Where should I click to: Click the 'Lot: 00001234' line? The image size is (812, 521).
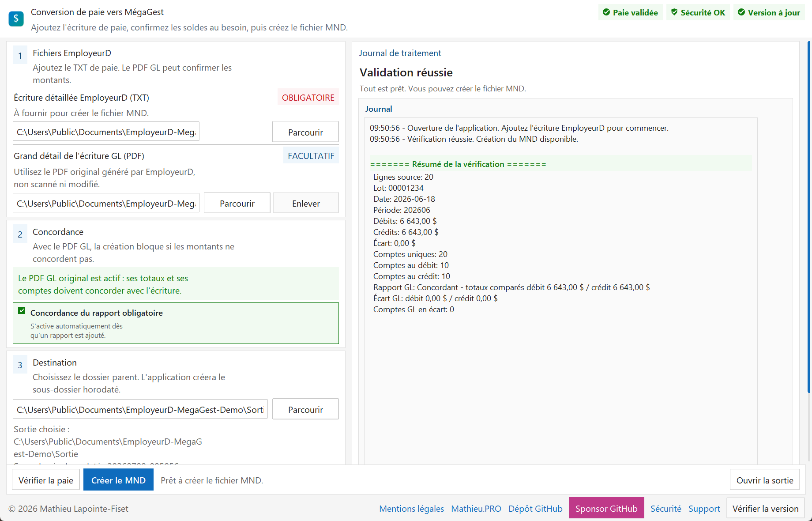(x=398, y=188)
